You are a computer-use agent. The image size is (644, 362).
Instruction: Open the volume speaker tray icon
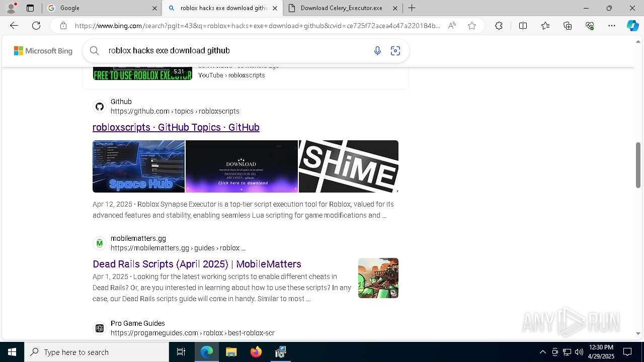point(579,352)
